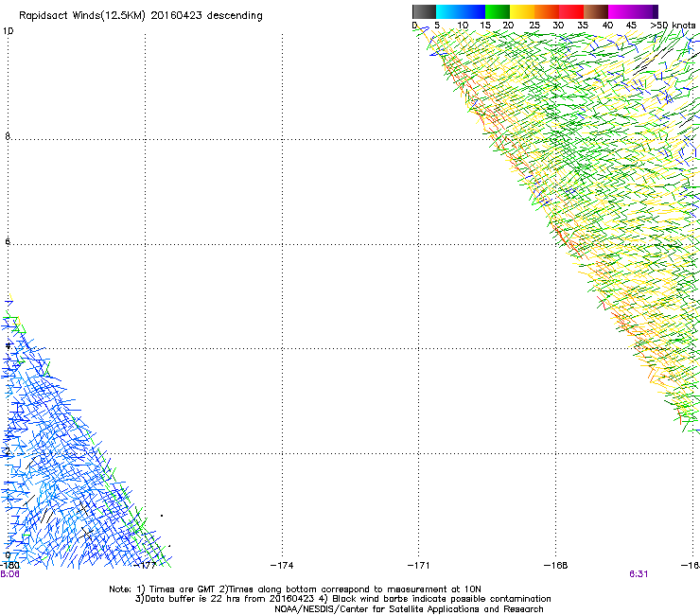Click the 'Times are GMT' note line
The width and height of the screenshot is (700, 615).
[294, 589]
